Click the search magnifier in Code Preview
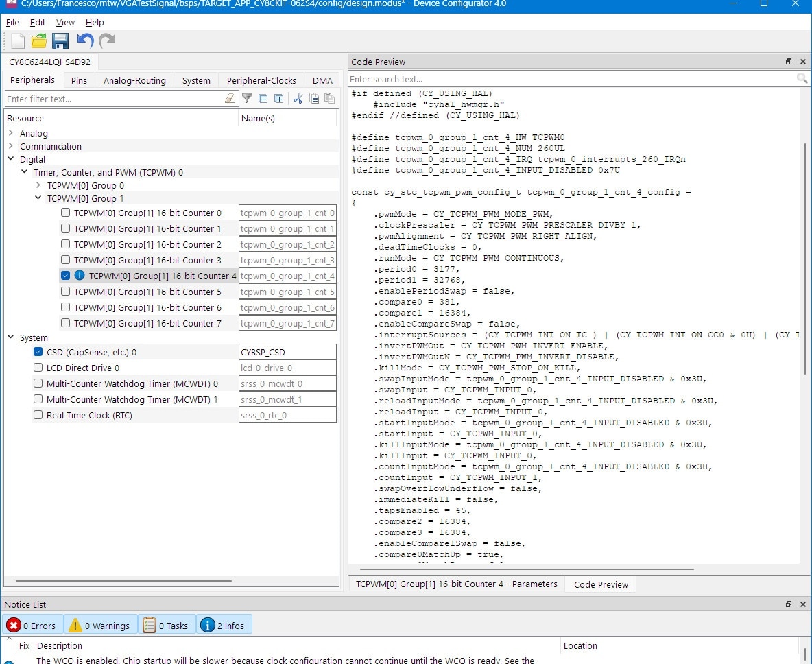This screenshot has height=664, width=812. (x=802, y=79)
